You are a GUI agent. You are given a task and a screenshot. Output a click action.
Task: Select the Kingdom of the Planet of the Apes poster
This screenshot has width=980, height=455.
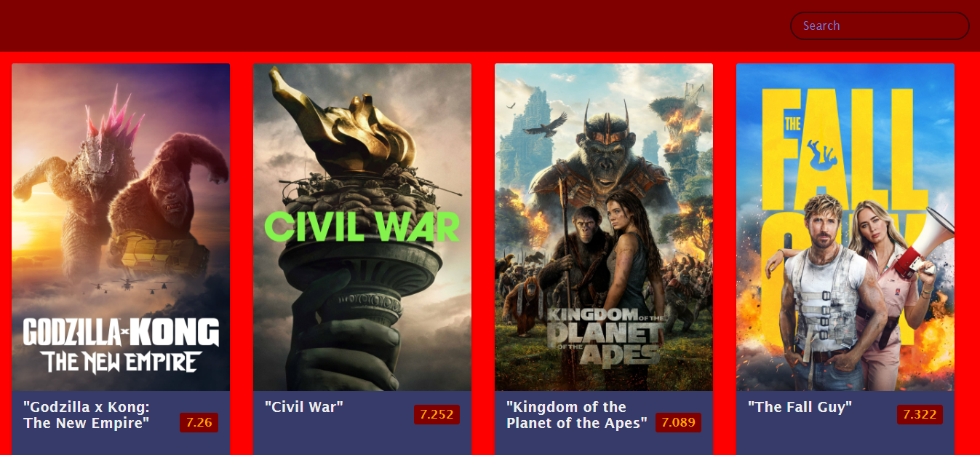[x=604, y=227]
